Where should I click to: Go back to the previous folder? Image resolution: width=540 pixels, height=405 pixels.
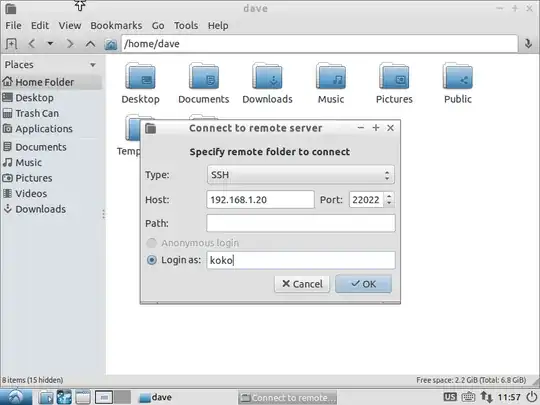(32, 44)
